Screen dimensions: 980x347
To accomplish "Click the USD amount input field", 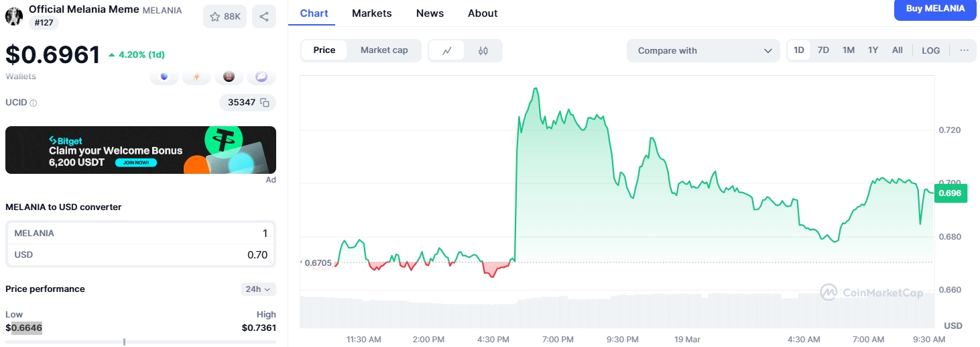I will [x=141, y=254].
